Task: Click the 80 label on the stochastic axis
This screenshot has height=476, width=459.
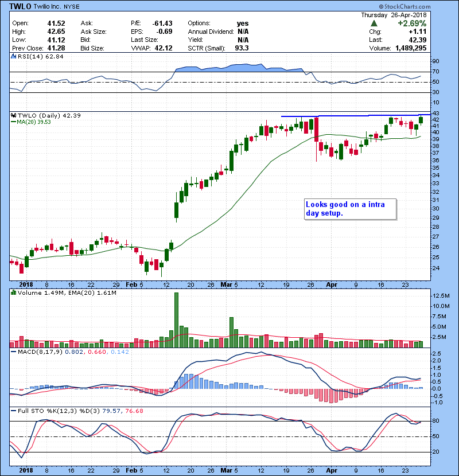Action: pyautogui.click(x=435, y=421)
